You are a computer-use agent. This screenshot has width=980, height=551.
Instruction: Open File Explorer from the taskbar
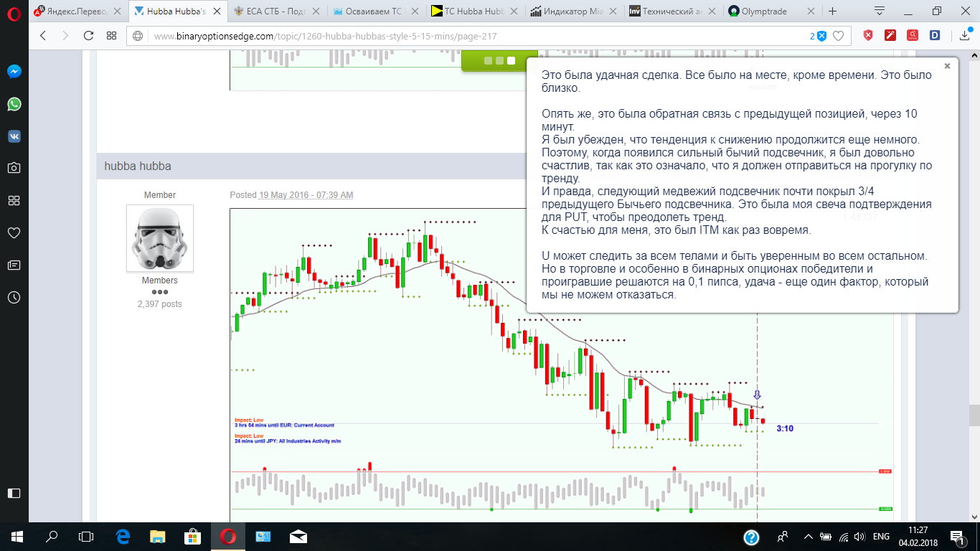point(157,536)
